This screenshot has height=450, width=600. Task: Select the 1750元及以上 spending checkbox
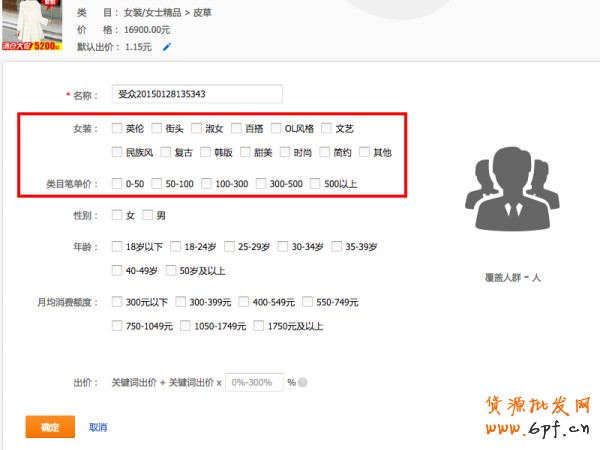click(259, 326)
